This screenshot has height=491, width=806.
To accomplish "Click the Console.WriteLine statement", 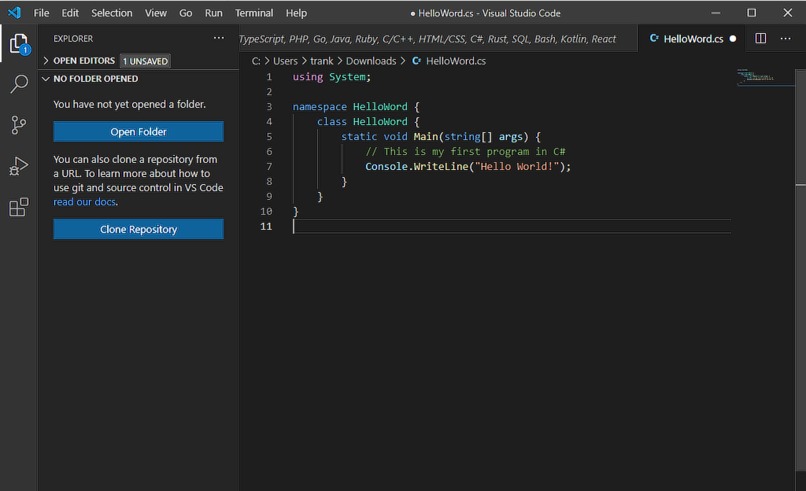I will click(468, 166).
